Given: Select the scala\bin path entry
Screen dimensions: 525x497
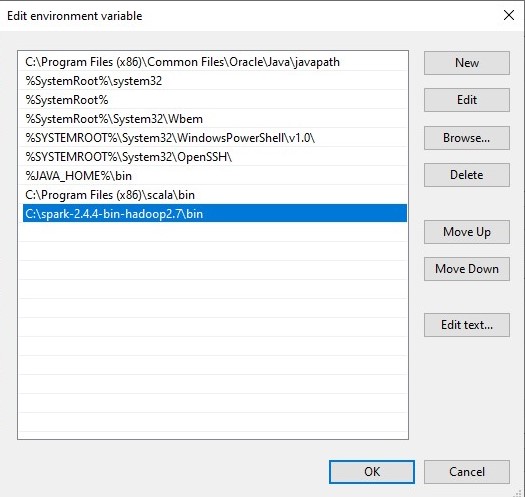Looking at the screenshot, I should (x=215, y=195).
